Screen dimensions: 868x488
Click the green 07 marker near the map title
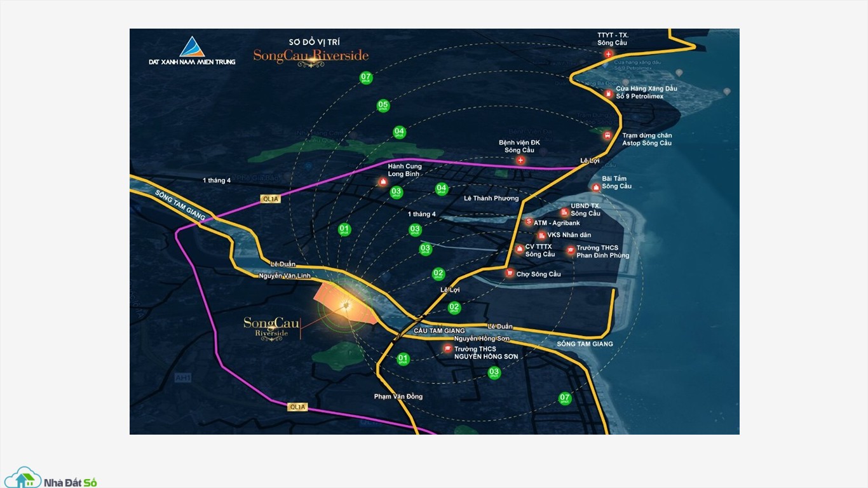pos(365,78)
